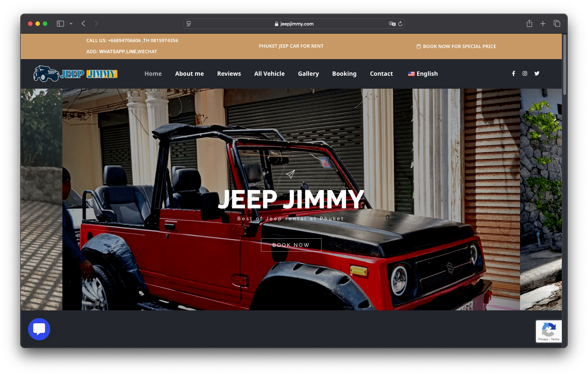This screenshot has width=588, height=375.
Task: Open the blue chat bubble widget
Action: 39,329
